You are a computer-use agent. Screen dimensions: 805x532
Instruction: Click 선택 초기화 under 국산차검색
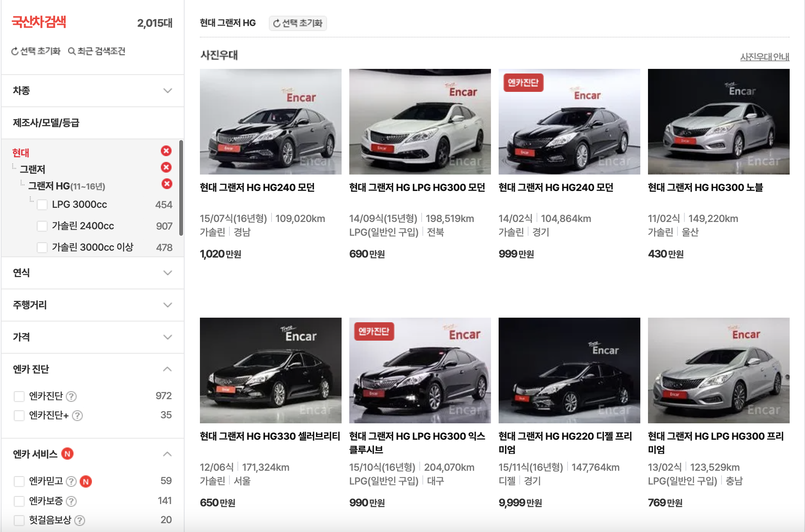tap(36, 51)
